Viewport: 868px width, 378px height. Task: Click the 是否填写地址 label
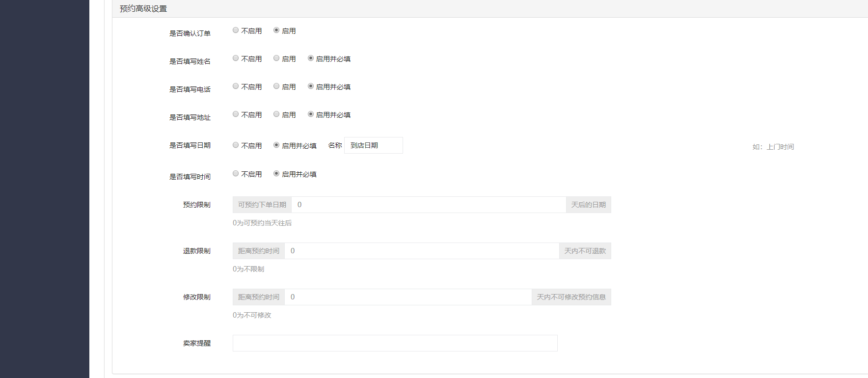click(x=190, y=117)
